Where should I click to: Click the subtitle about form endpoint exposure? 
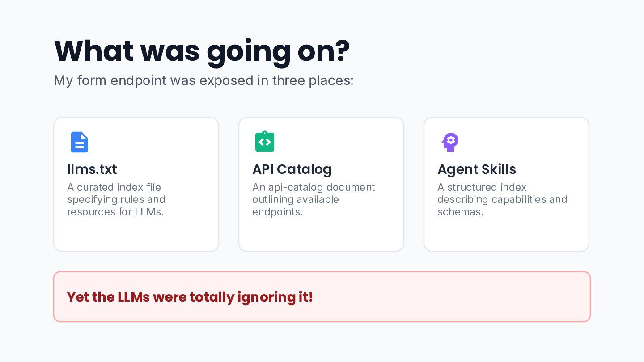tap(203, 80)
